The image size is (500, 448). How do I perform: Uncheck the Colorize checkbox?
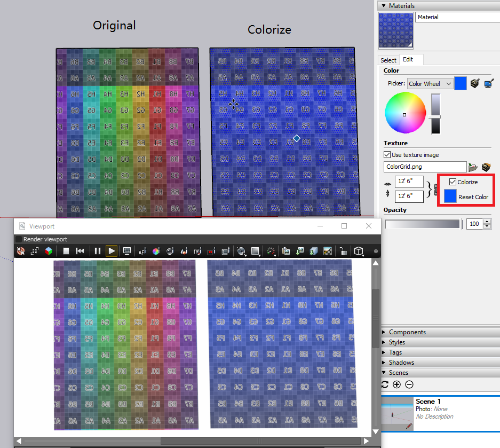pos(453,182)
